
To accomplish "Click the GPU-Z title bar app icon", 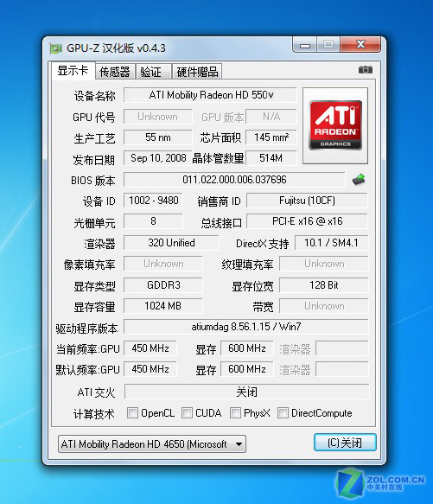I will pyautogui.click(x=55, y=48).
